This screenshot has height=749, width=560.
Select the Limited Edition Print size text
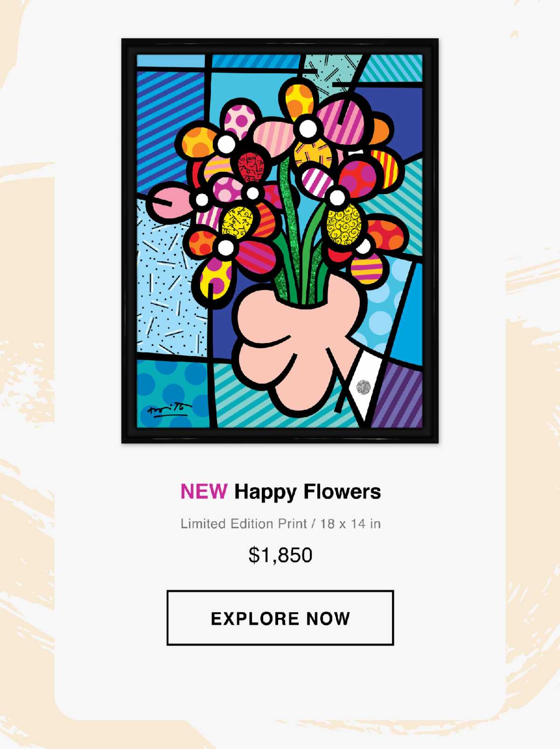(x=280, y=524)
